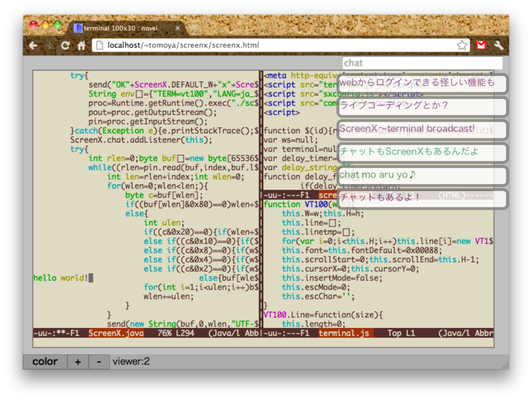Viewport: 532px width, 401px height.
Task: Click the chat message 'chat mo aru yo♪'
Action: point(422,176)
